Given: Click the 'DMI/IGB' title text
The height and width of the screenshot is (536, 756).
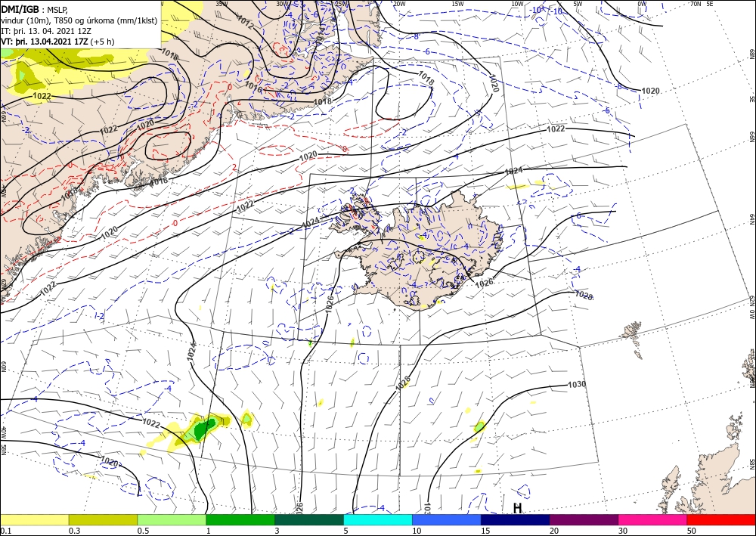Looking at the screenshot, I should pyautogui.click(x=20, y=8).
